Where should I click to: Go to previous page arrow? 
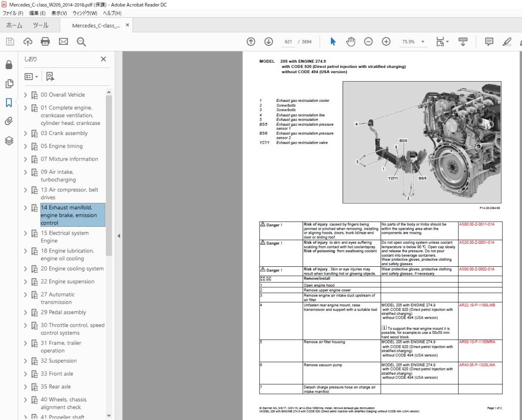pyautogui.click(x=251, y=41)
